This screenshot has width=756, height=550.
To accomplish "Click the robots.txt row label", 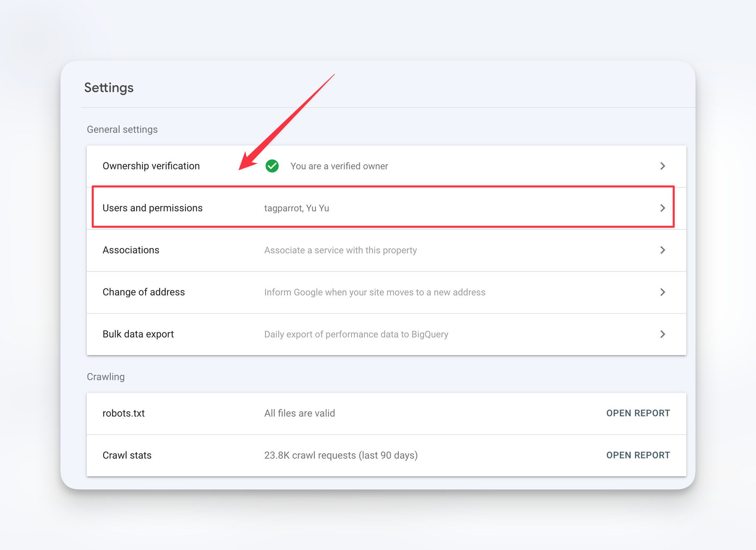I will coord(123,413).
